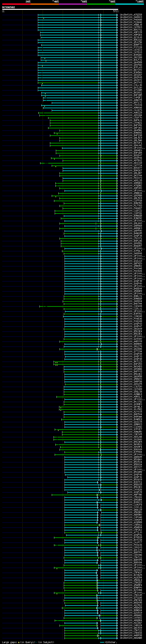Click the Large gaps legend text
This screenshot has width=146, height=644.
pyautogui.click(x=28, y=642)
